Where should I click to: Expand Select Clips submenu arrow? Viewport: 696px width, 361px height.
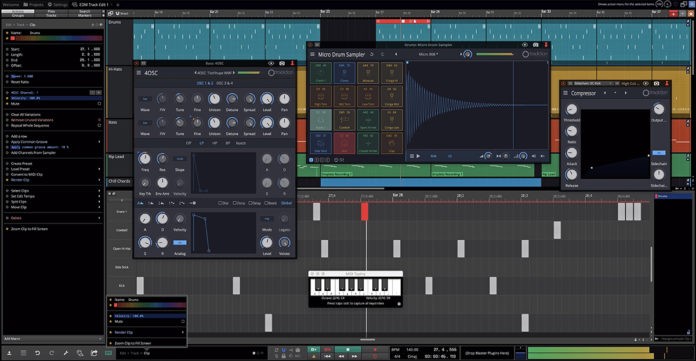99,190
